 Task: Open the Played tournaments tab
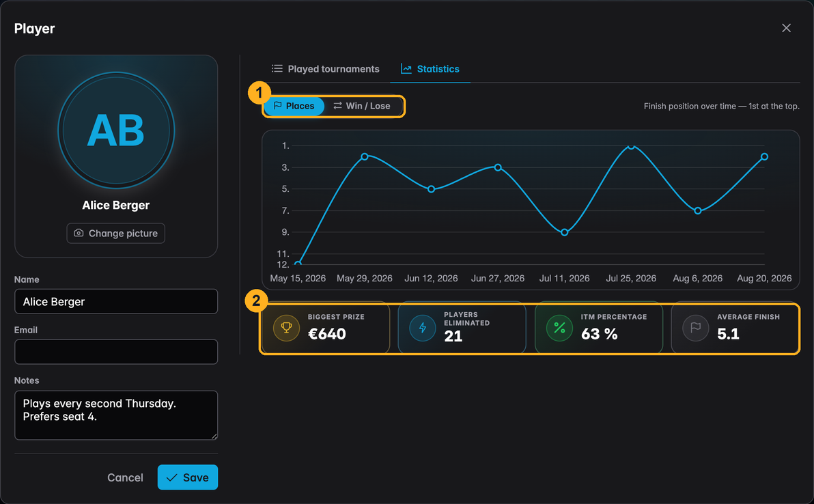click(x=326, y=69)
